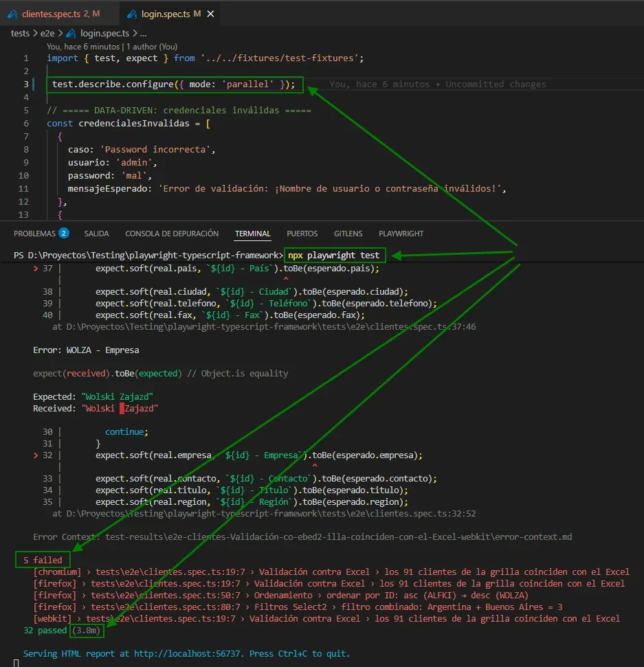
Task: Click the mensajeEsperado string on line 11
Action: [x=331, y=188]
